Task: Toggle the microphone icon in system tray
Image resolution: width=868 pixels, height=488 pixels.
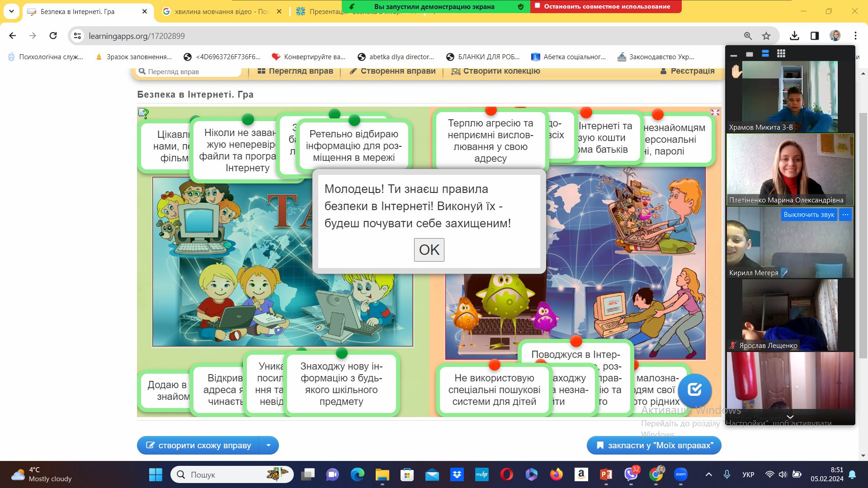Action: (x=726, y=474)
